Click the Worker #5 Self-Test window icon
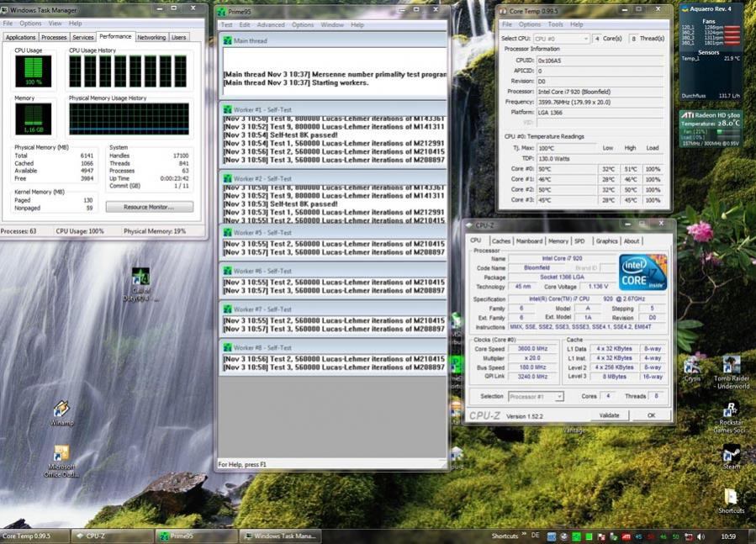Image resolution: width=756 pixels, height=544 pixels. [x=228, y=232]
